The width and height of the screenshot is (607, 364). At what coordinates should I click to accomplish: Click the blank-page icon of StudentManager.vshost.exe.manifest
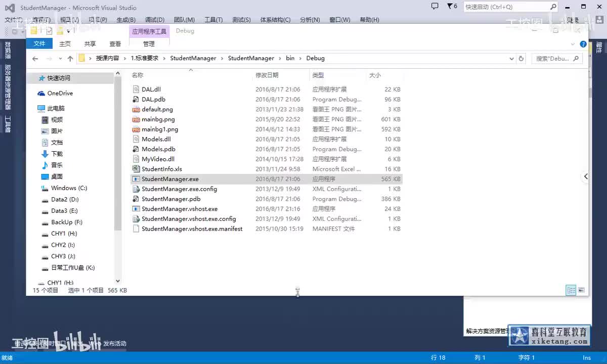pos(136,229)
